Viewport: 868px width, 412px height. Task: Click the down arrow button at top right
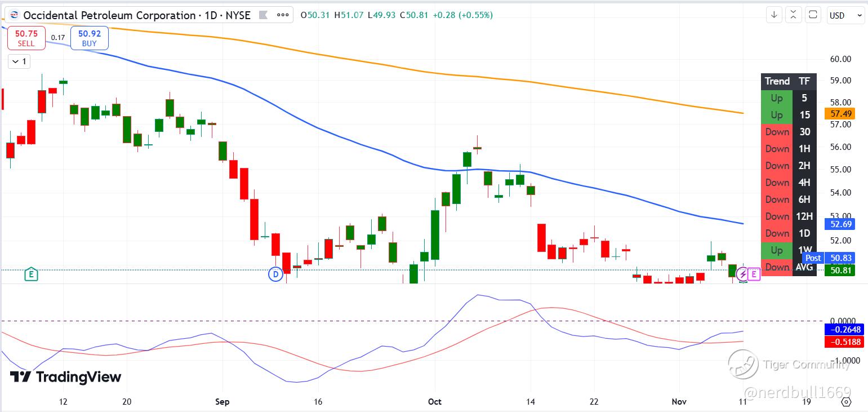pos(774,15)
